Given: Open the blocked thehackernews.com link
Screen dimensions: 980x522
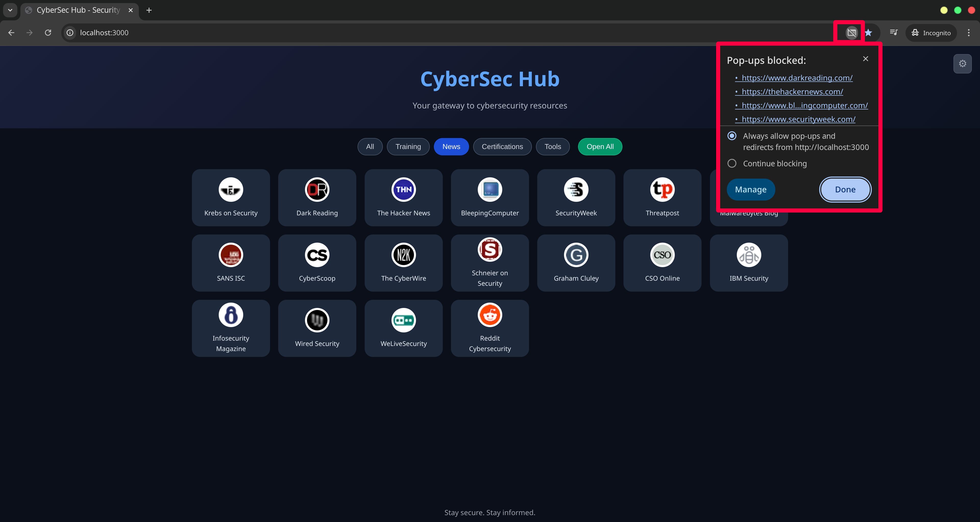Looking at the screenshot, I should point(792,92).
